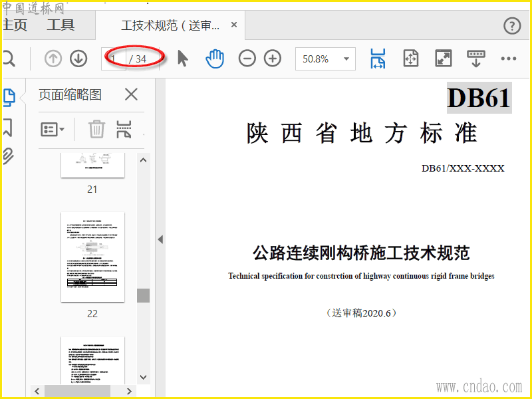
Task: Click the page organize icon in thumbnails panel
Action: (x=124, y=129)
